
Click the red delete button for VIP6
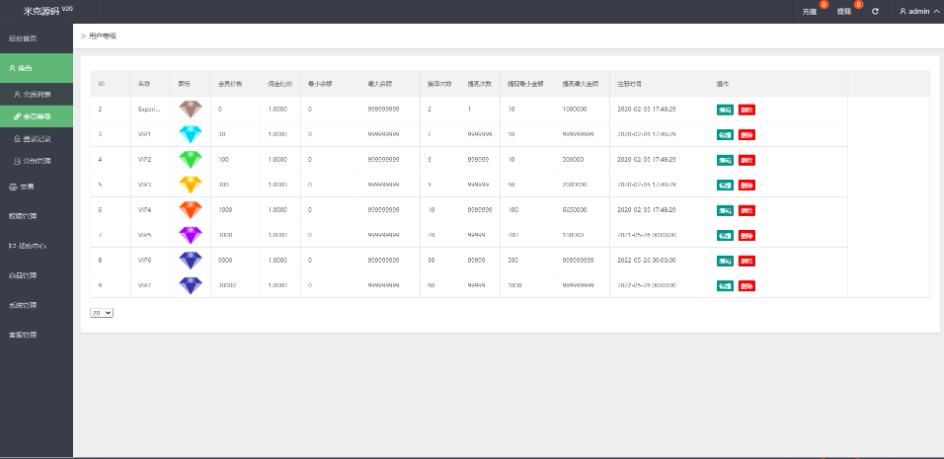747,261
